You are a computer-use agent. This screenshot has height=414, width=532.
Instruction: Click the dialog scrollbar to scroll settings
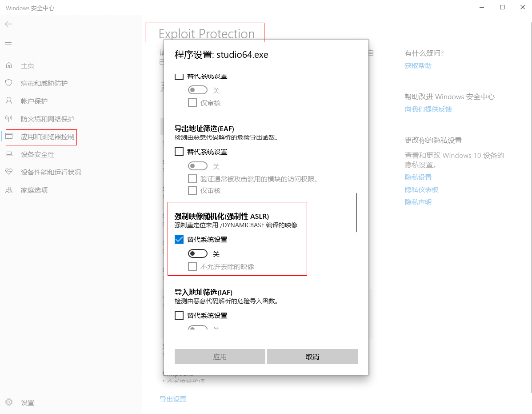pos(356,212)
